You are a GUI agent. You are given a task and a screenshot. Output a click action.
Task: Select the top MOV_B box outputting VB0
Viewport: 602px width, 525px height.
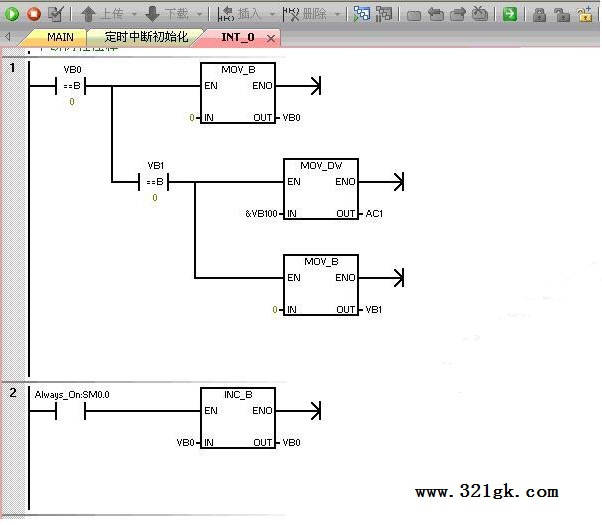tap(238, 93)
